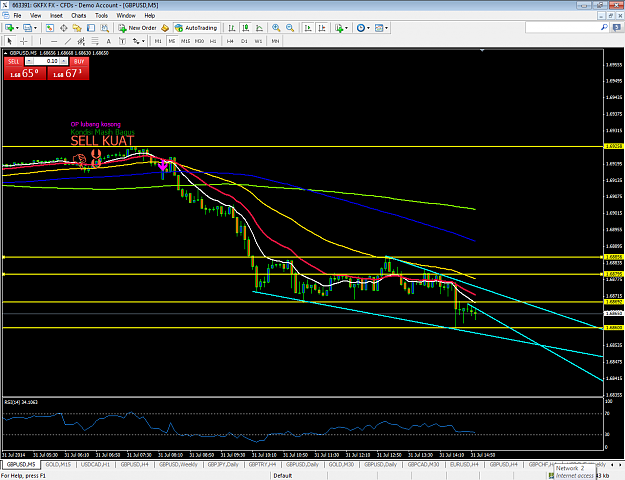Select the Horizontal Line drawing tool

pyautogui.click(x=54, y=41)
